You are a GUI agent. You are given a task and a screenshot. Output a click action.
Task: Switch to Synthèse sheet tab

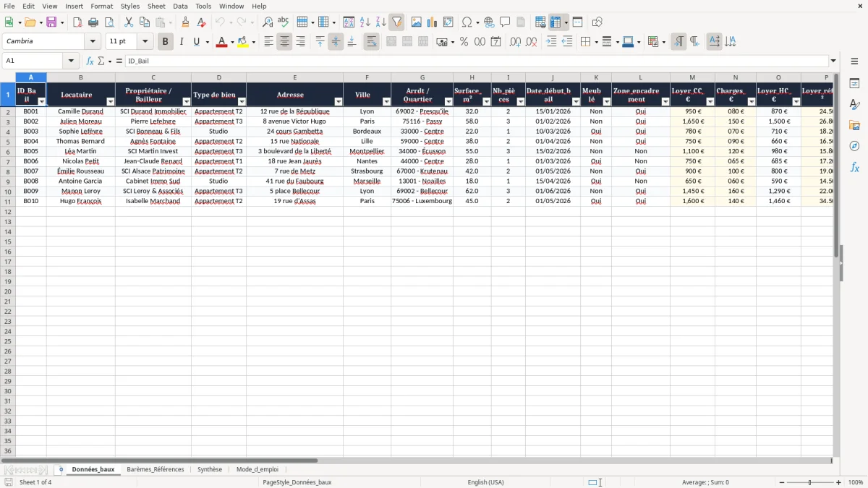[x=210, y=469]
